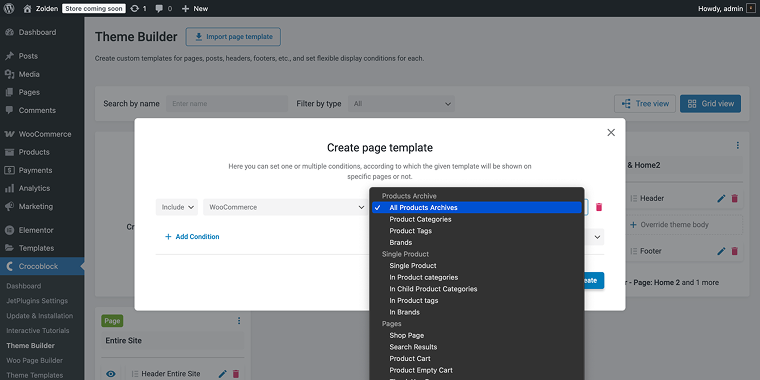The height and width of the screenshot is (380, 760).
Task: Open Theme Builder submenu link
Action: 31,346
